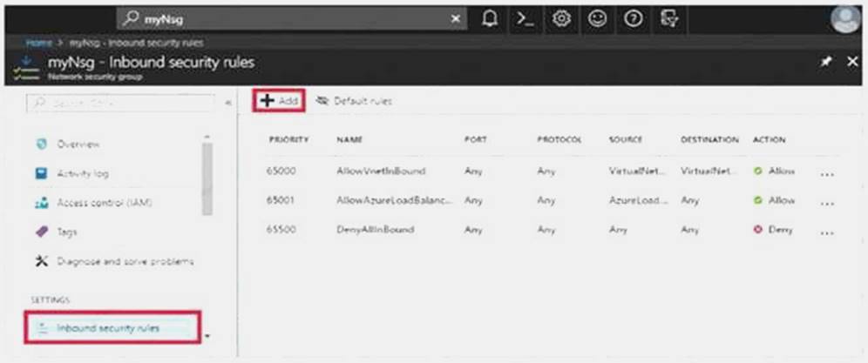Add a new inbound security rule
Screen dimensions: 868x363
tap(279, 100)
